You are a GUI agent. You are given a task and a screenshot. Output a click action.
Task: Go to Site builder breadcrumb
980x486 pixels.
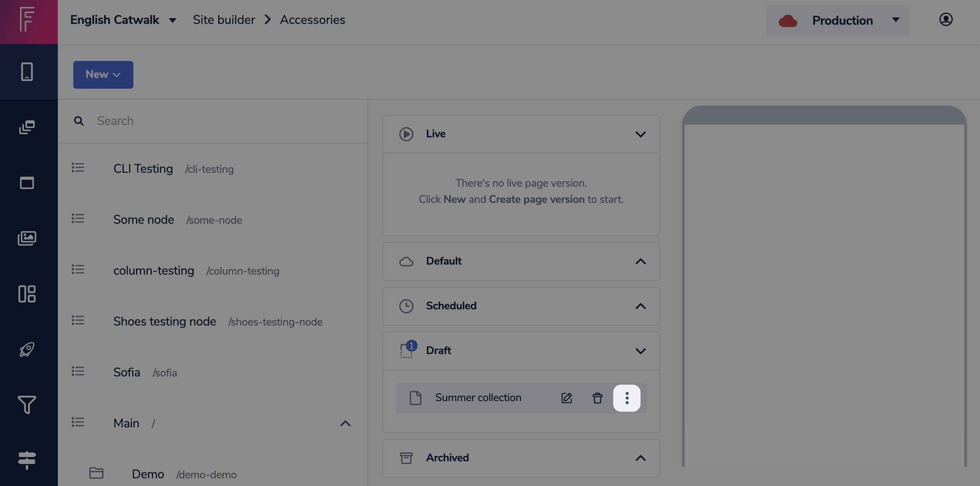pos(224,20)
